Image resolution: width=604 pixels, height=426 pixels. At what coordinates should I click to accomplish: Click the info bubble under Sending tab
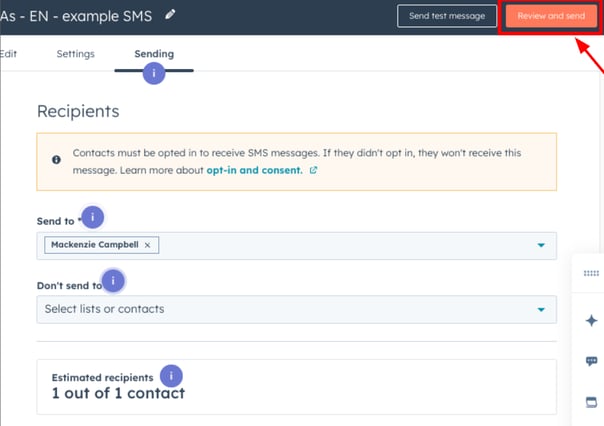point(154,73)
